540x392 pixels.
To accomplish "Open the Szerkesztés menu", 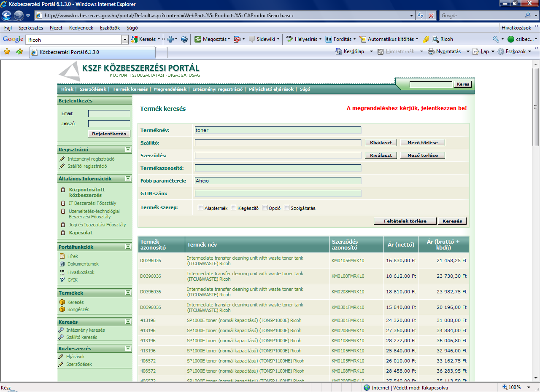I will click(30, 28).
